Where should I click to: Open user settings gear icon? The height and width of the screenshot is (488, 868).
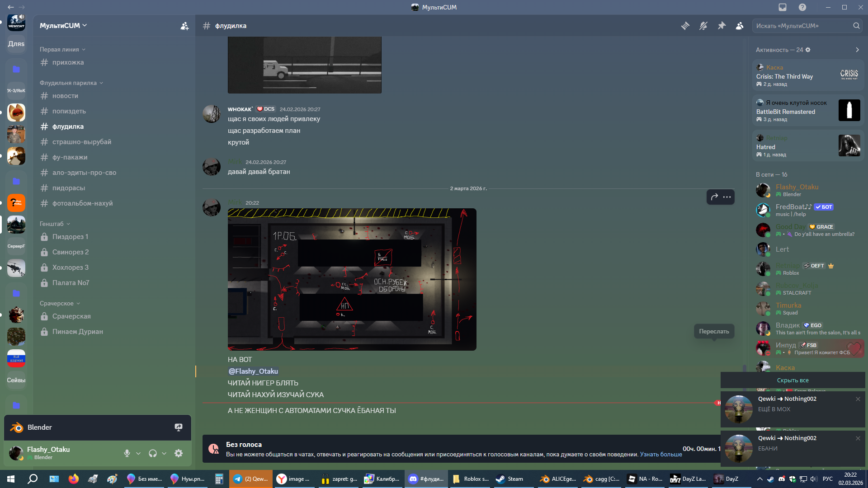coord(179,453)
